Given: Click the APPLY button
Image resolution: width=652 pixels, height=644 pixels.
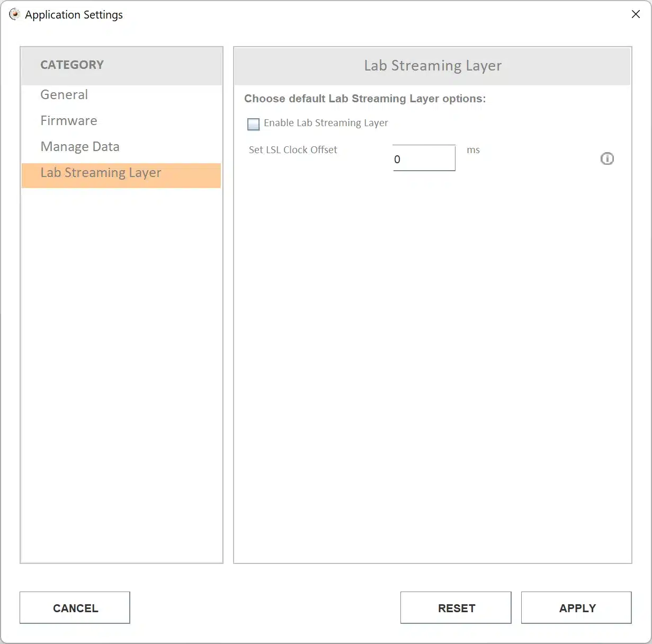Looking at the screenshot, I should 576,607.
